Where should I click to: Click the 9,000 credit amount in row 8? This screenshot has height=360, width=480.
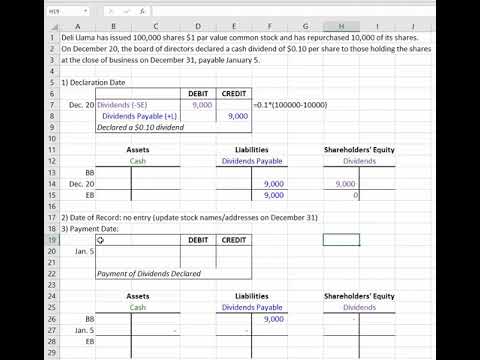pyautogui.click(x=238, y=116)
